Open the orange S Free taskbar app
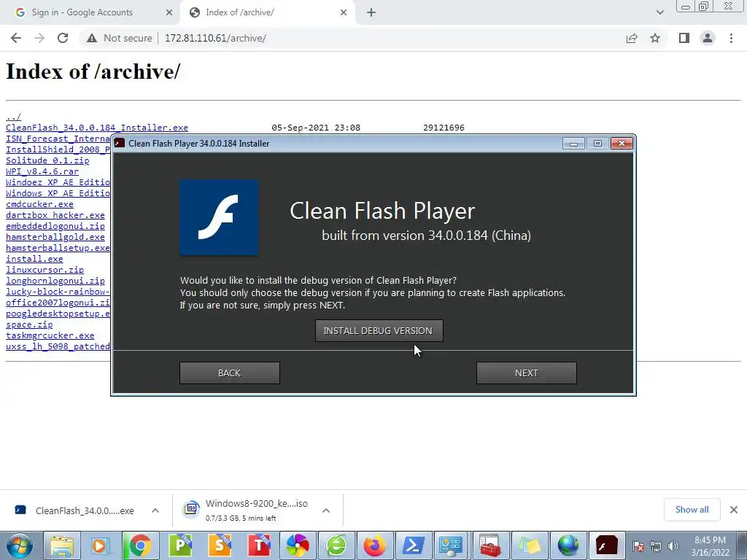 [219, 545]
